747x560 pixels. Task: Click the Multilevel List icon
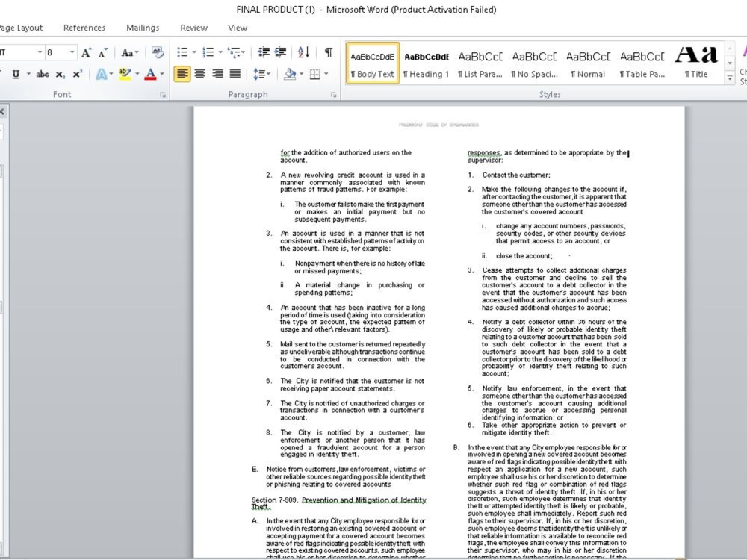tap(233, 52)
